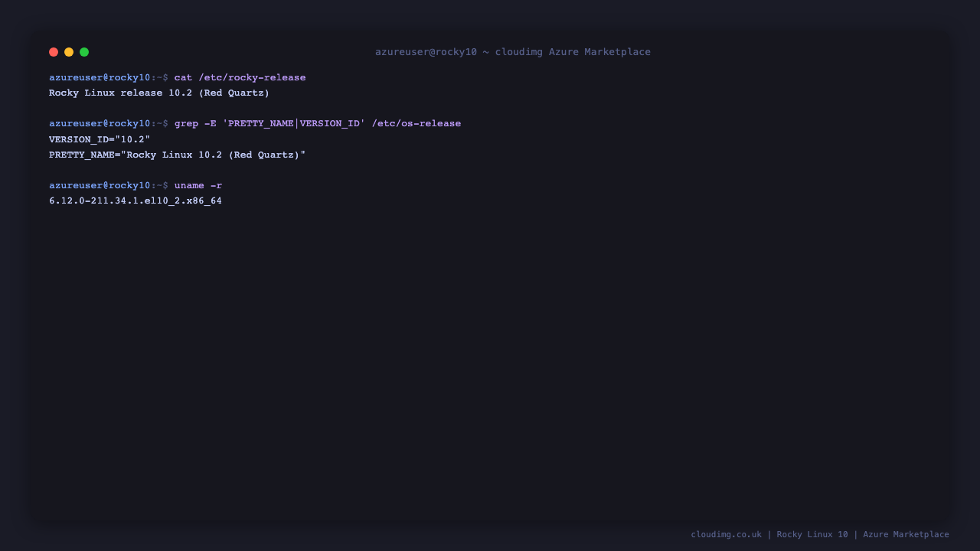
Task: Click the command 'cat /etc/rocky-release'
Action: (x=240, y=78)
